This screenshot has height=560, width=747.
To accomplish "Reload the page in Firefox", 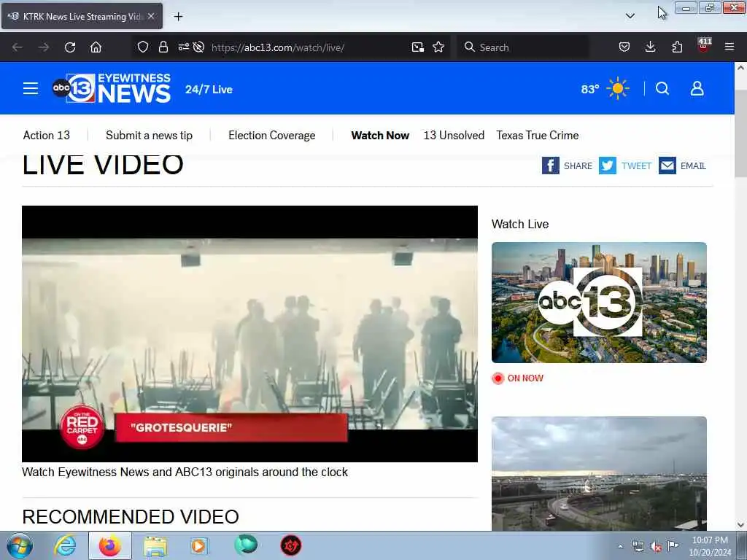I will pyautogui.click(x=70, y=47).
